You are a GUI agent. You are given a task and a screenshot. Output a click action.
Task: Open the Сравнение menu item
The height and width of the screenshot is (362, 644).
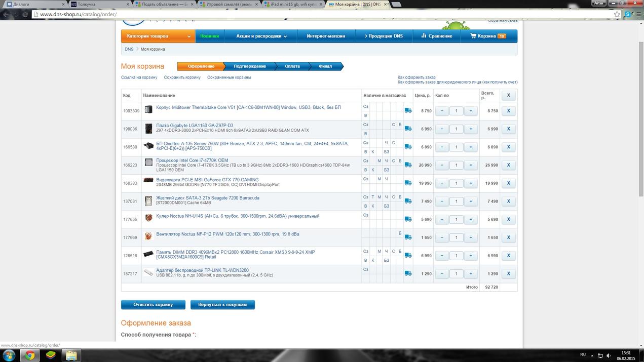click(x=436, y=36)
